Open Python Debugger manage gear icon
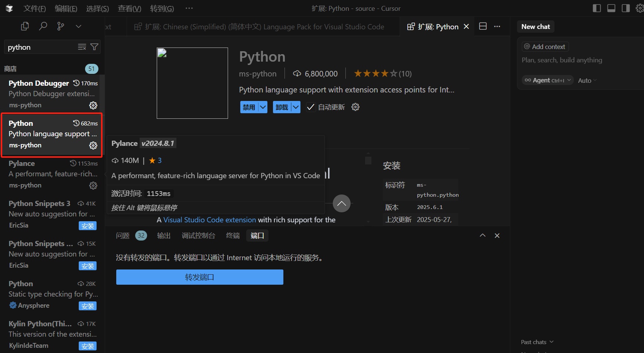The image size is (644, 353). (93, 105)
